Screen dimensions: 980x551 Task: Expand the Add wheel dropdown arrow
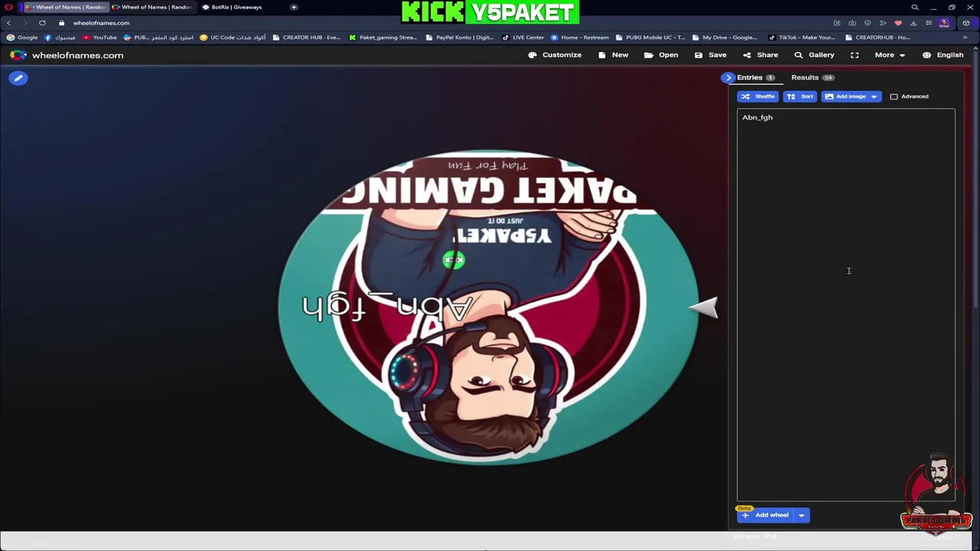point(802,515)
